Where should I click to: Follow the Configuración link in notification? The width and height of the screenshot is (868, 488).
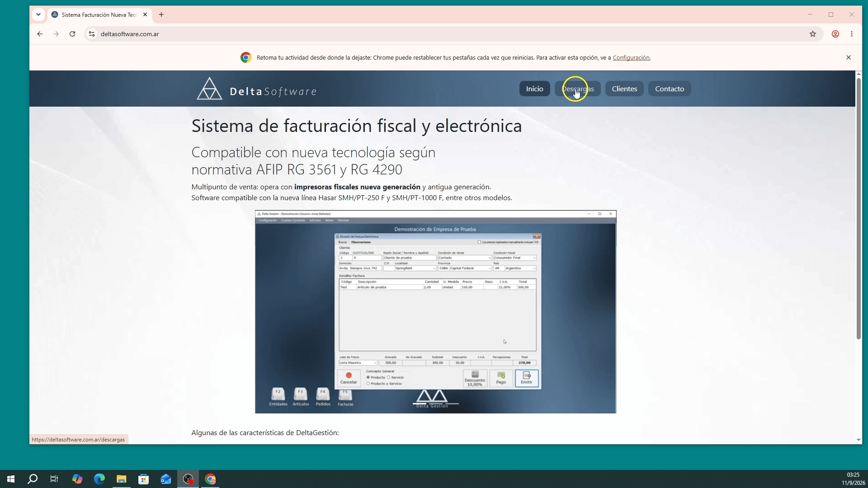(x=632, y=57)
